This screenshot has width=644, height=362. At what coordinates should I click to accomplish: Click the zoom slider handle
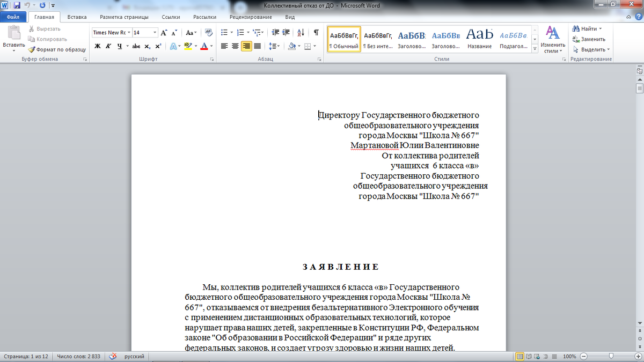point(611,356)
